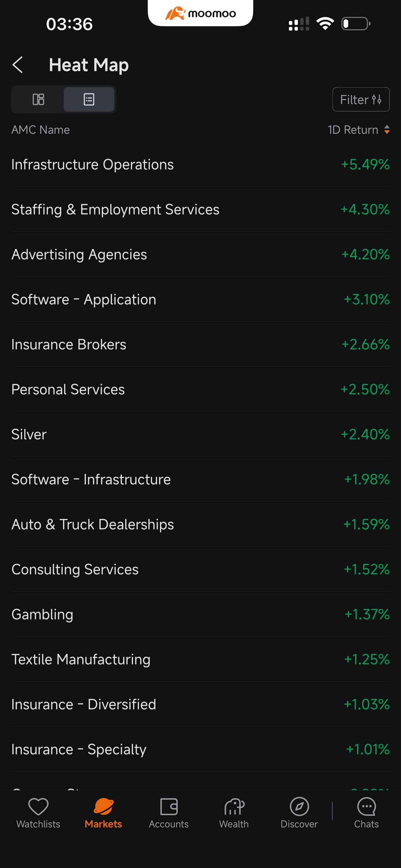Go back using the left arrow

point(17,65)
